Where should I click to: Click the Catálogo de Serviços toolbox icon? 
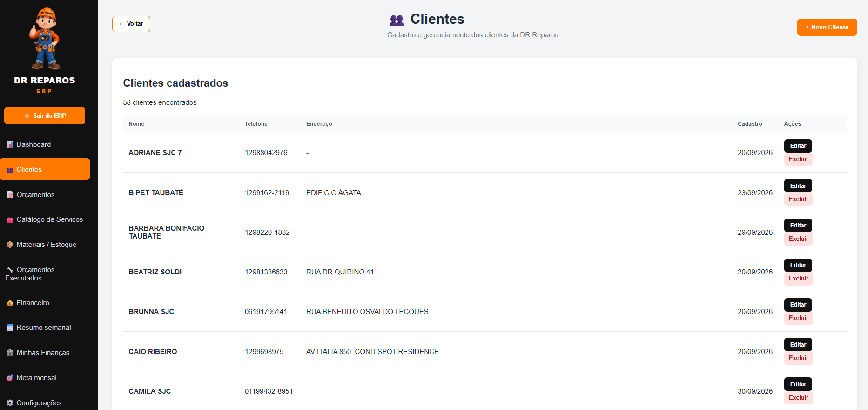tap(10, 219)
